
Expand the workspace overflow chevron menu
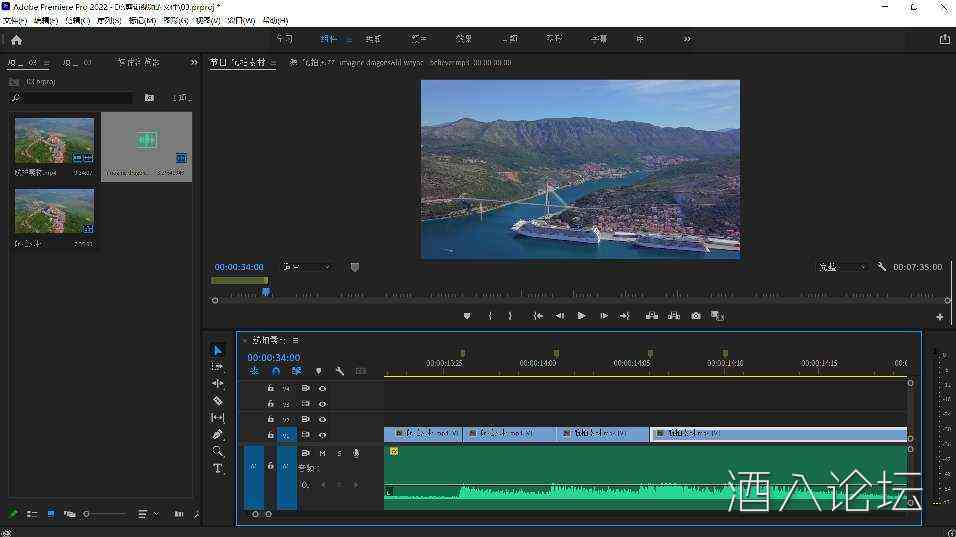tap(687, 39)
